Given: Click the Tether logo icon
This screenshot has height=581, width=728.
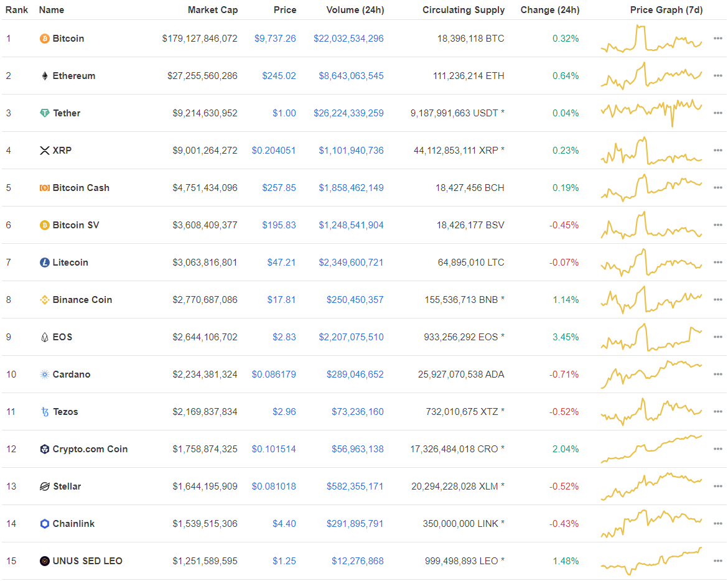Looking at the screenshot, I should point(45,113).
